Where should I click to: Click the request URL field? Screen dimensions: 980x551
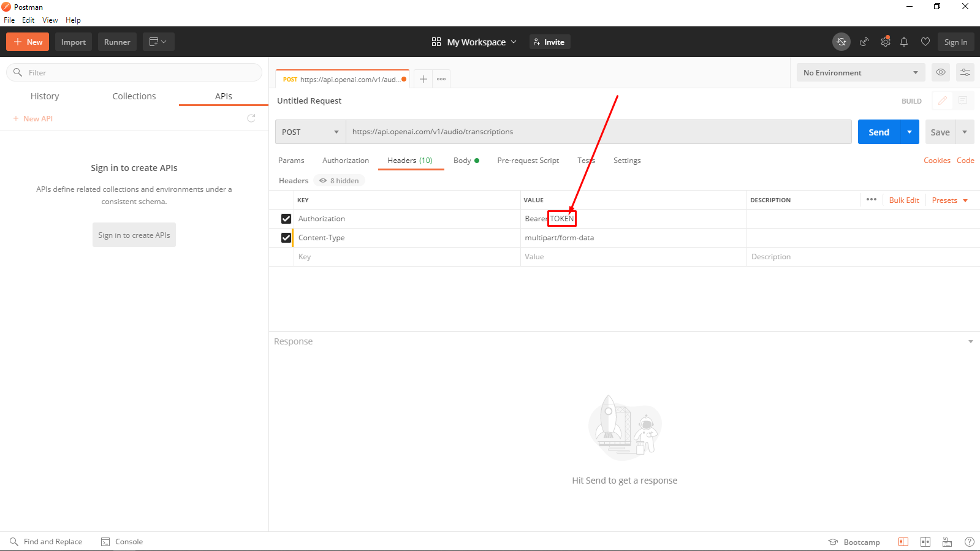click(599, 132)
